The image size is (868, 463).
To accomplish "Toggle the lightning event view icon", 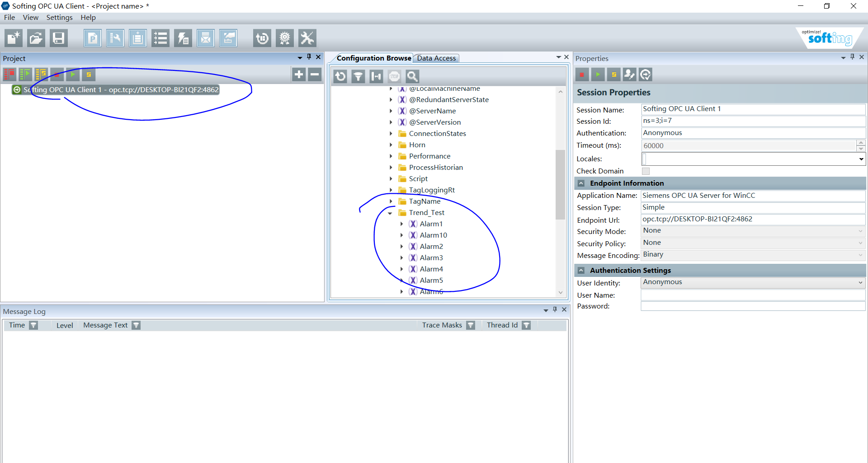I will (x=183, y=38).
